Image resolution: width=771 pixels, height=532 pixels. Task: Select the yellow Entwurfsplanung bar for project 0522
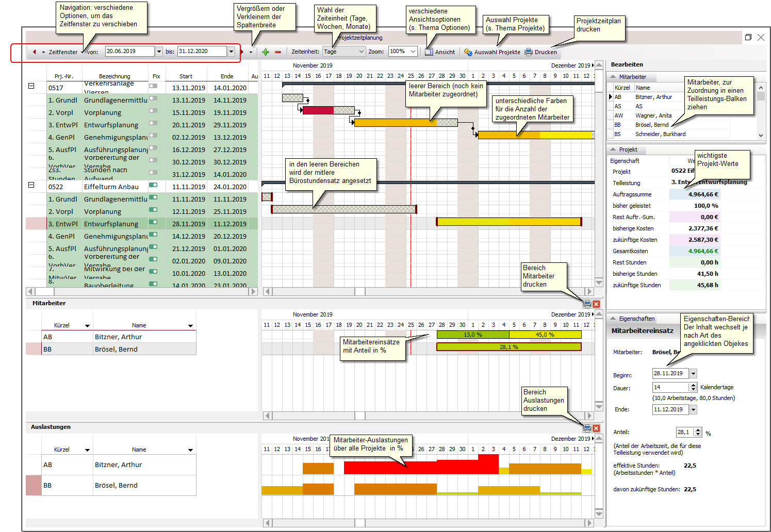pos(508,222)
